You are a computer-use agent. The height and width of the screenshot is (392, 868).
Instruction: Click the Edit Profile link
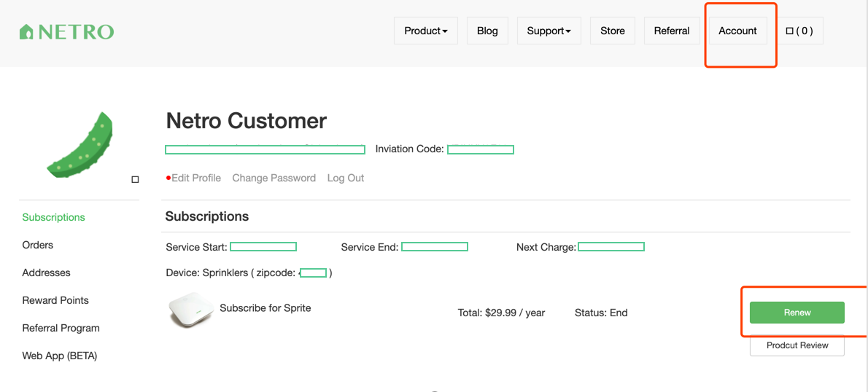click(196, 178)
